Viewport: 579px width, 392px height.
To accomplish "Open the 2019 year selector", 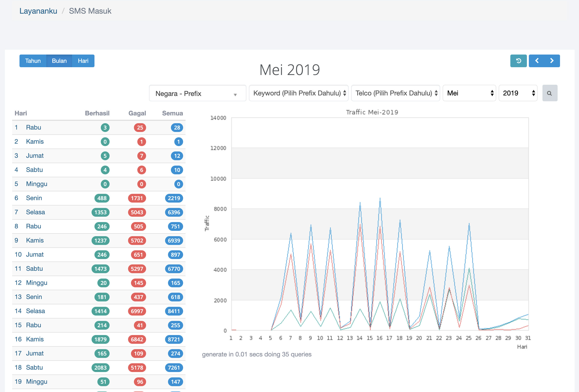I will [518, 93].
